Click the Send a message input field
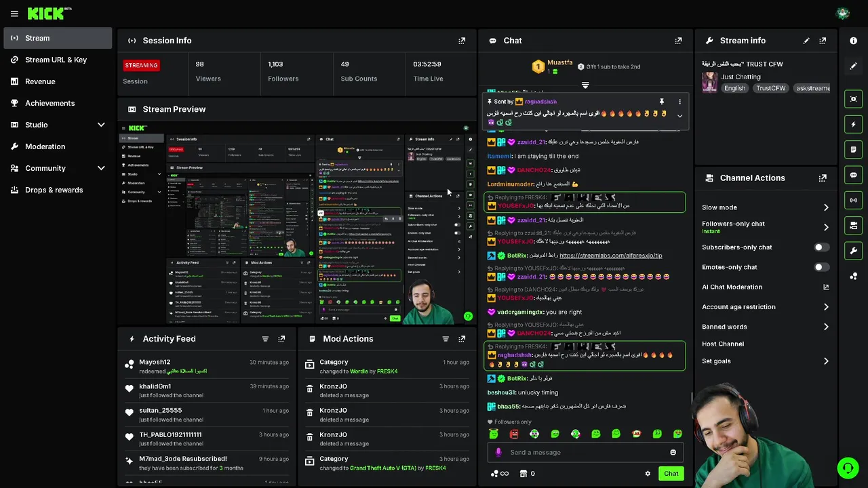The width and height of the screenshot is (868, 488). click(585, 452)
